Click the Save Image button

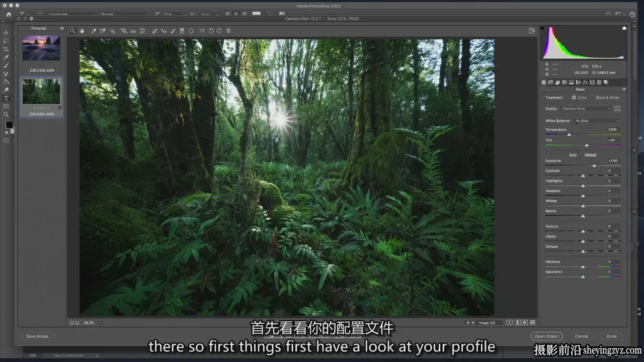pyautogui.click(x=39, y=336)
